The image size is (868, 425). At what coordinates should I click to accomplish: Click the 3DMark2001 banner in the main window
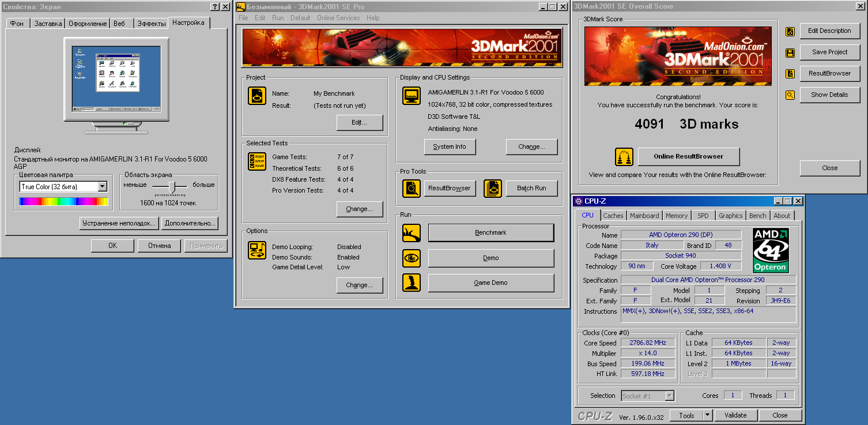tap(401, 47)
